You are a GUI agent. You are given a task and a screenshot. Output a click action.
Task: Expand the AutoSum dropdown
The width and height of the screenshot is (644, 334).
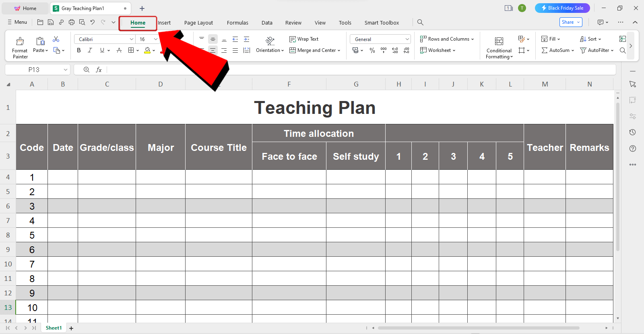pos(572,50)
